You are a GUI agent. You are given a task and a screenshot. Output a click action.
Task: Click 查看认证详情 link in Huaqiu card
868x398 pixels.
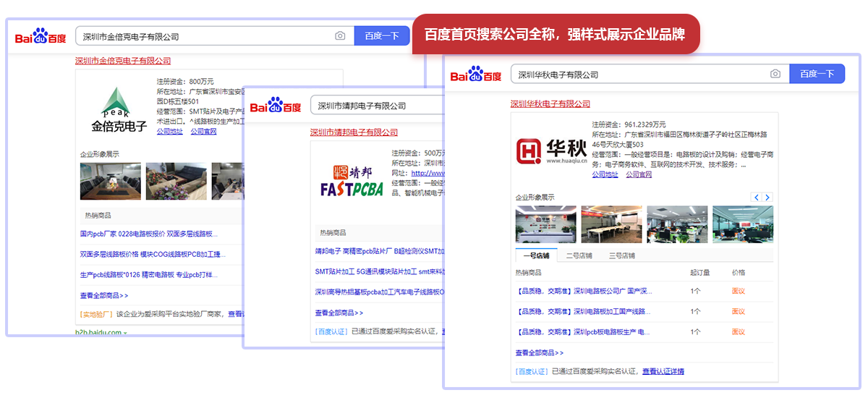point(663,371)
